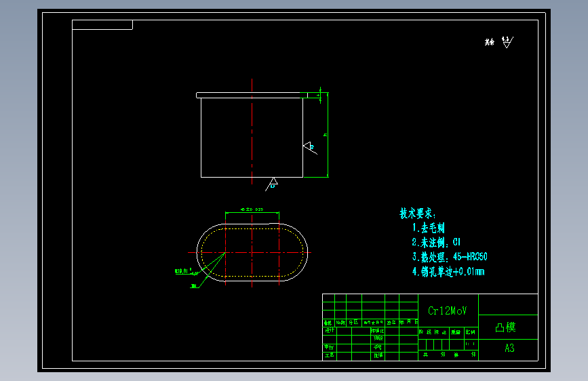Select the horizontal width dimension above oval view

coord(252,209)
